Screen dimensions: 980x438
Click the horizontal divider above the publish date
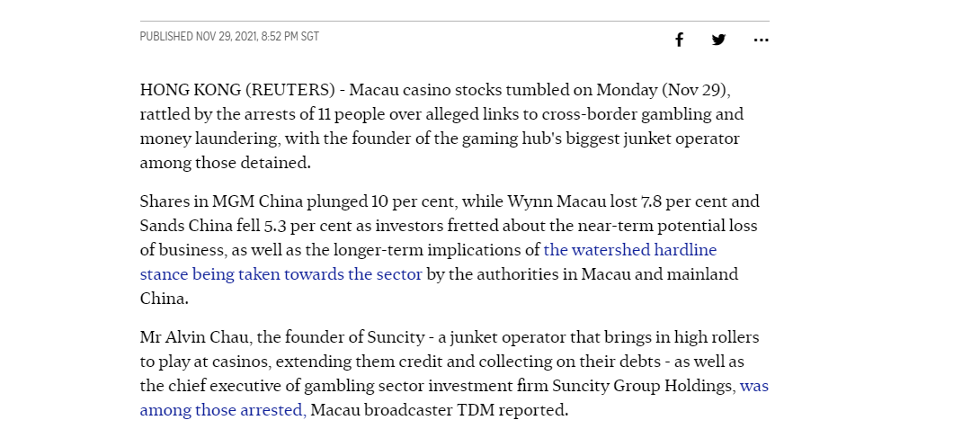tap(454, 22)
